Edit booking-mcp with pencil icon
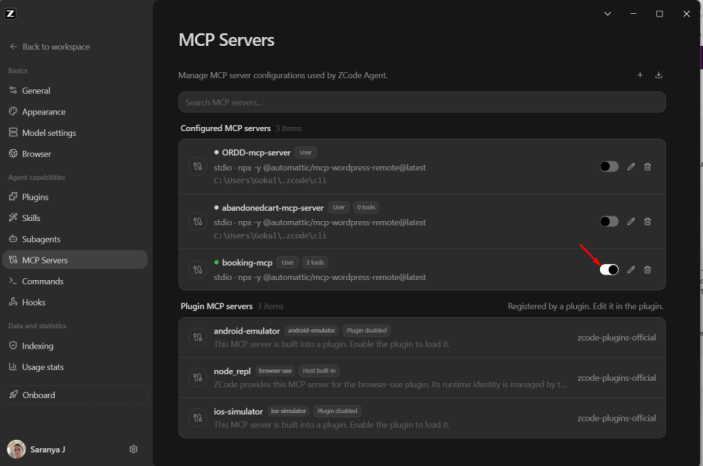 pyautogui.click(x=631, y=270)
